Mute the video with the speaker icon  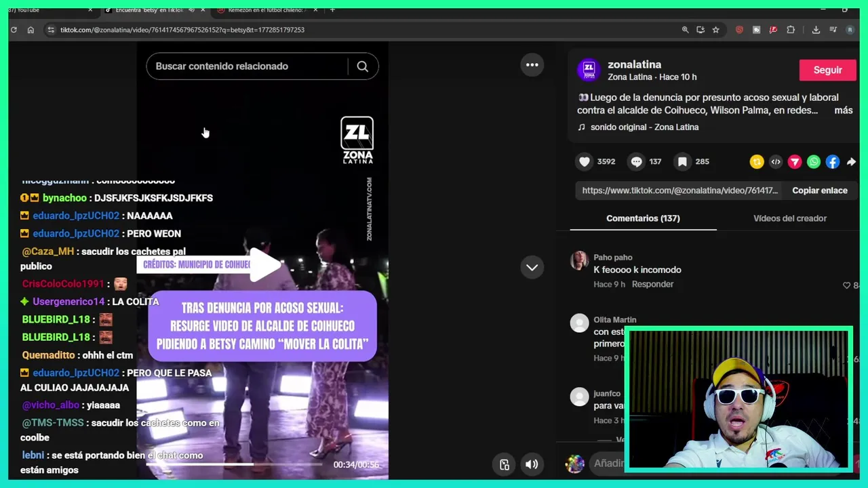coord(532,464)
